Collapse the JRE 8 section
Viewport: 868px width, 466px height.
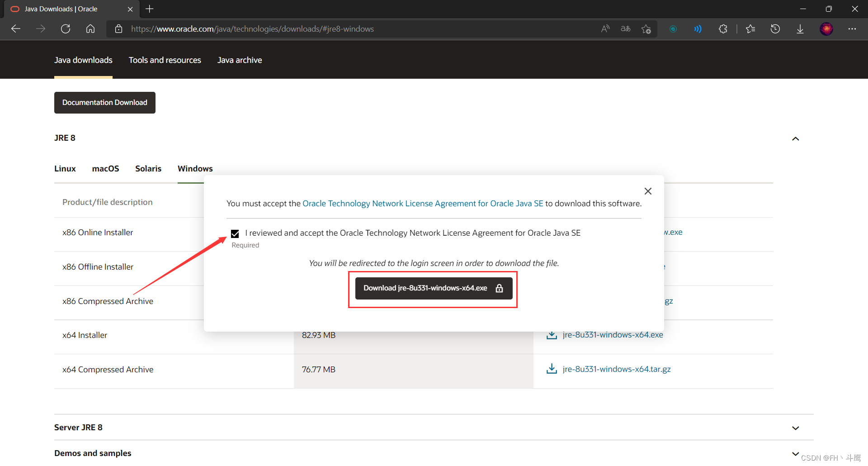pyautogui.click(x=796, y=138)
